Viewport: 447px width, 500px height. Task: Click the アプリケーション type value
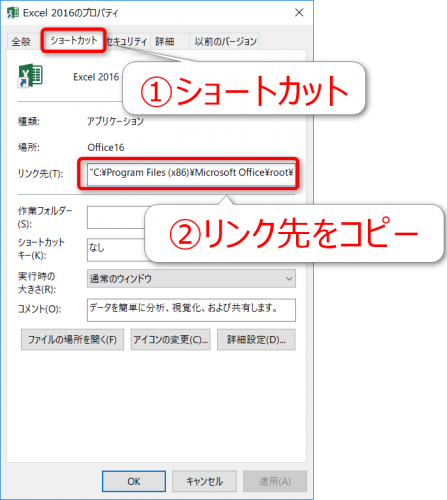tap(115, 121)
